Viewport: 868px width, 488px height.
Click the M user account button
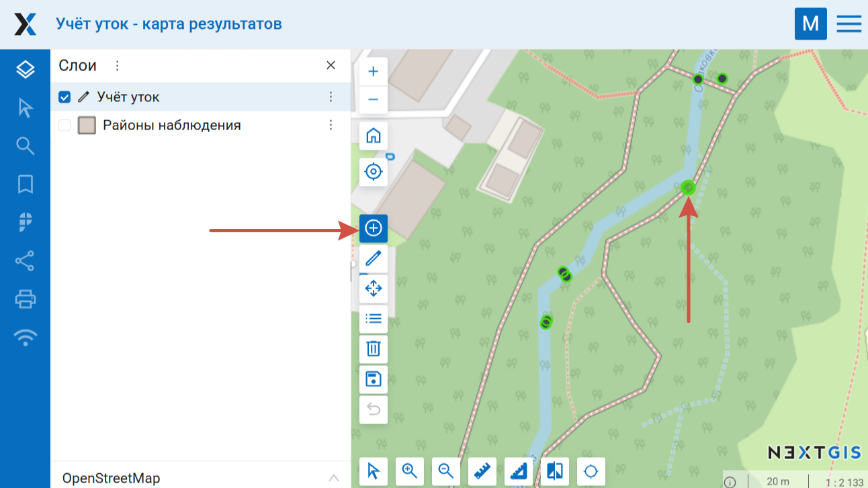point(810,24)
